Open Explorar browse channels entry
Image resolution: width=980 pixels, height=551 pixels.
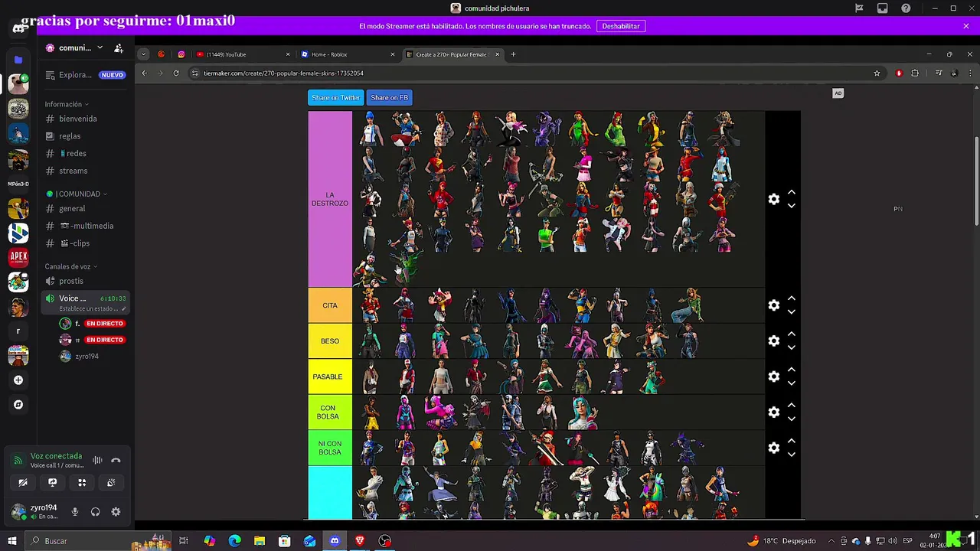click(x=84, y=75)
